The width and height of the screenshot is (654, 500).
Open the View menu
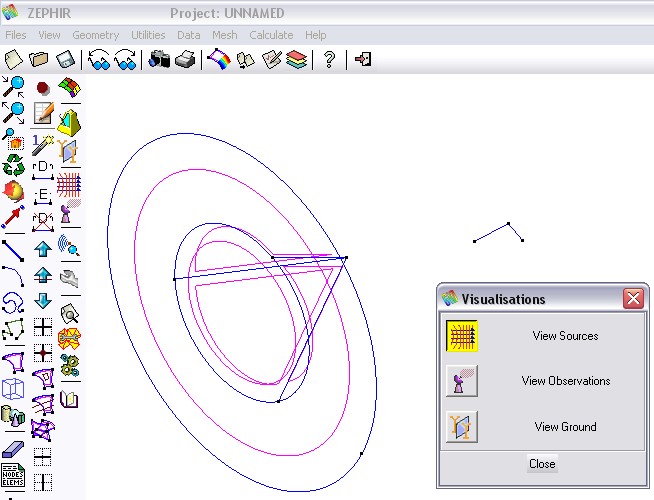pyautogui.click(x=49, y=35)
